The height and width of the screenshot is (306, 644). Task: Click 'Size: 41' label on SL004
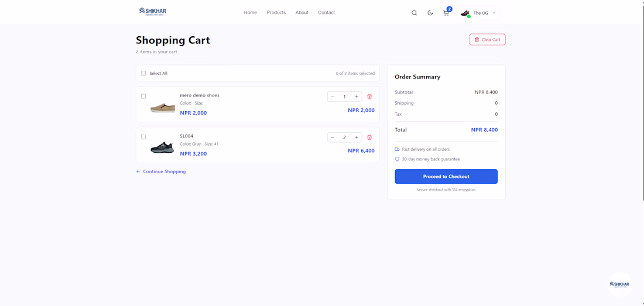click(x=211, y=144)
